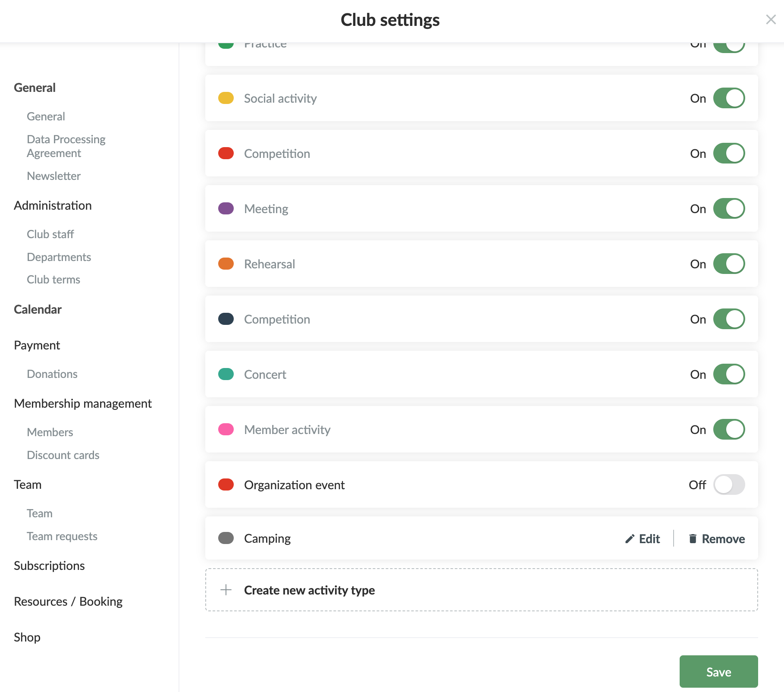Image resolution: width=784 pixels, height=692 pixels.
Task: Open Team requests in the sidebar
Action: pos(62,536)
